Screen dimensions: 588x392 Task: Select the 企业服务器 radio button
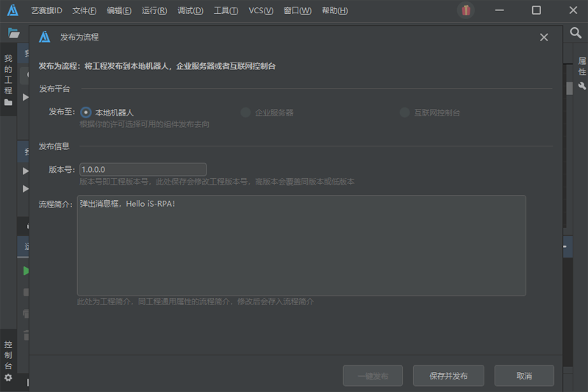click(x=245, y=113)
